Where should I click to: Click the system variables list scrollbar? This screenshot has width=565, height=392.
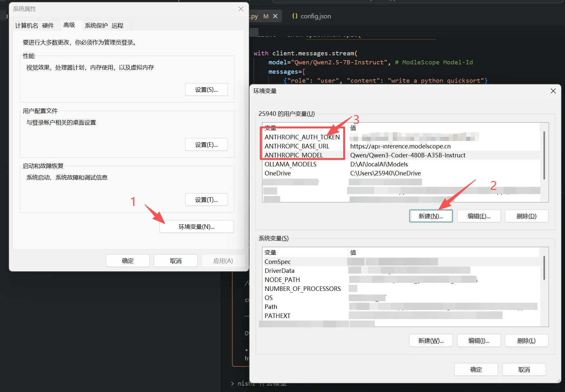point(544,268)
